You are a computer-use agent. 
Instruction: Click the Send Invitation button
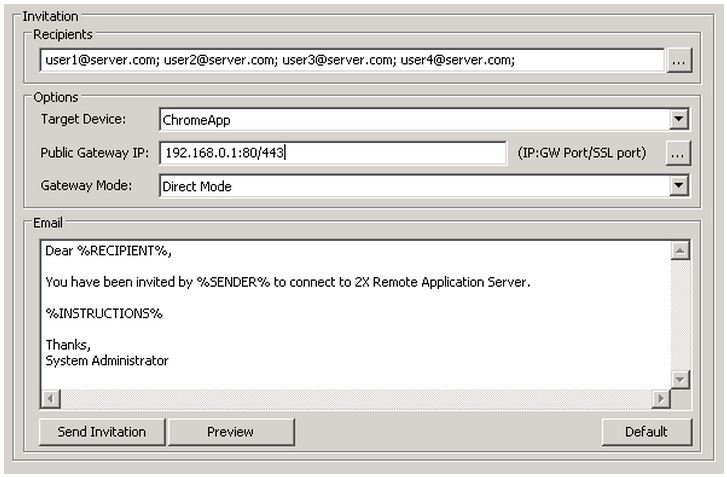pyautogui.click(x=102, y=432)
